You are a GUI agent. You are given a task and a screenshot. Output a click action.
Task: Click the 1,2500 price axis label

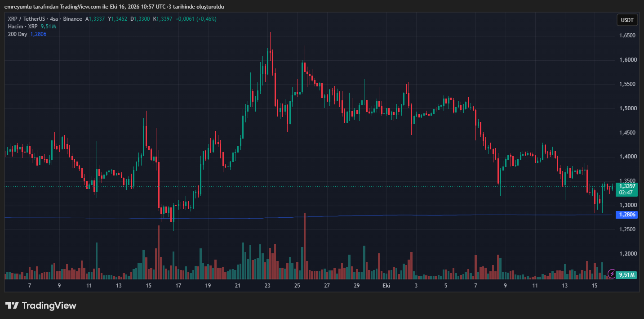click(627, 229)
